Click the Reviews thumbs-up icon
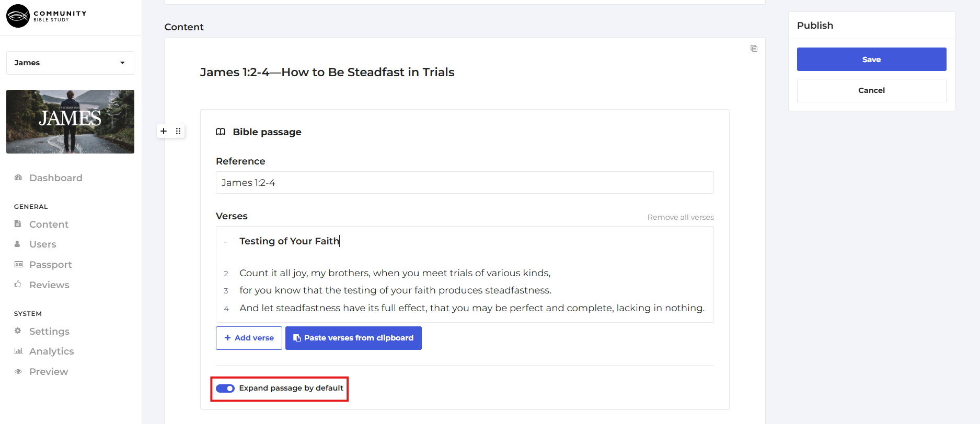The image size is (980, 424). [18, 285]
